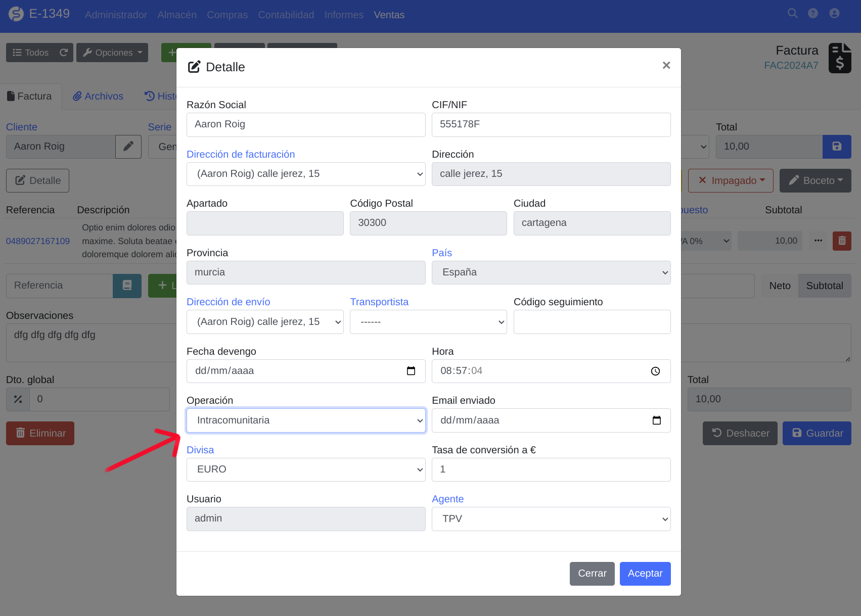The height and width of the screenshot is (616, 861).
Task: Open the Informes menu
Action: (344, 15)
